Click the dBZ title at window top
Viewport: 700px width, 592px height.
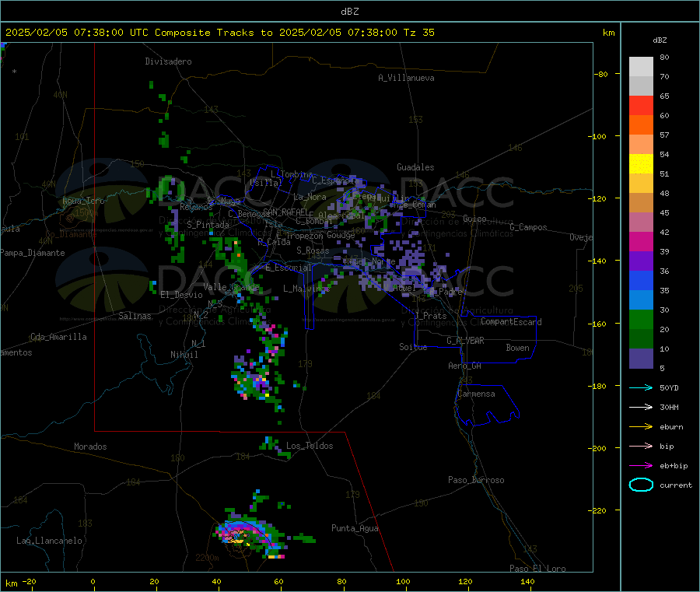(x=349, y=12)
